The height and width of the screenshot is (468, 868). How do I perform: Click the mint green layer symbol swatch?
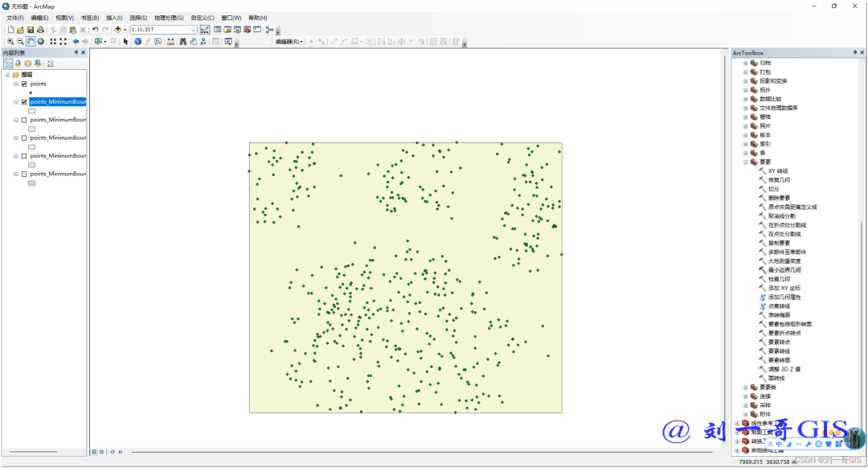coord(31,129)
